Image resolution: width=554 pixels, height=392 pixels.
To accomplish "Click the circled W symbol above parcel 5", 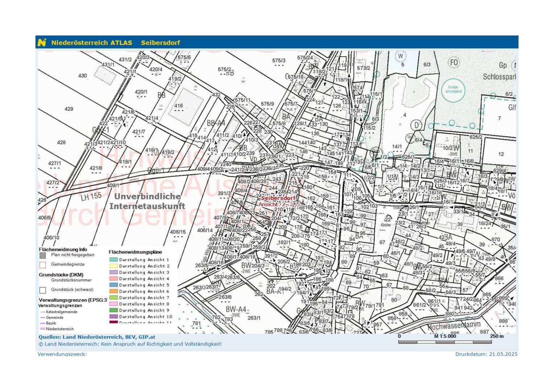I will (x=401, y=56).
